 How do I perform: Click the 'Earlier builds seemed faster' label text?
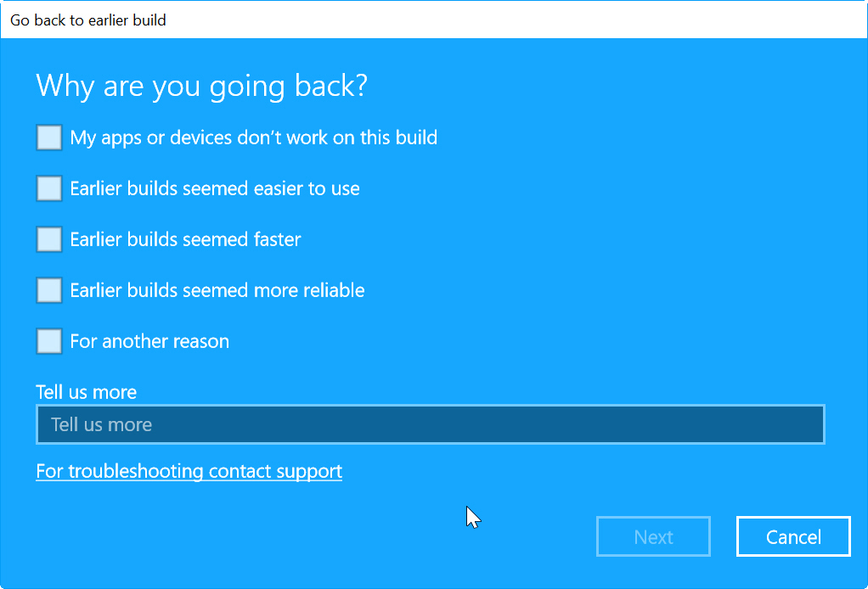pos(185,239)
